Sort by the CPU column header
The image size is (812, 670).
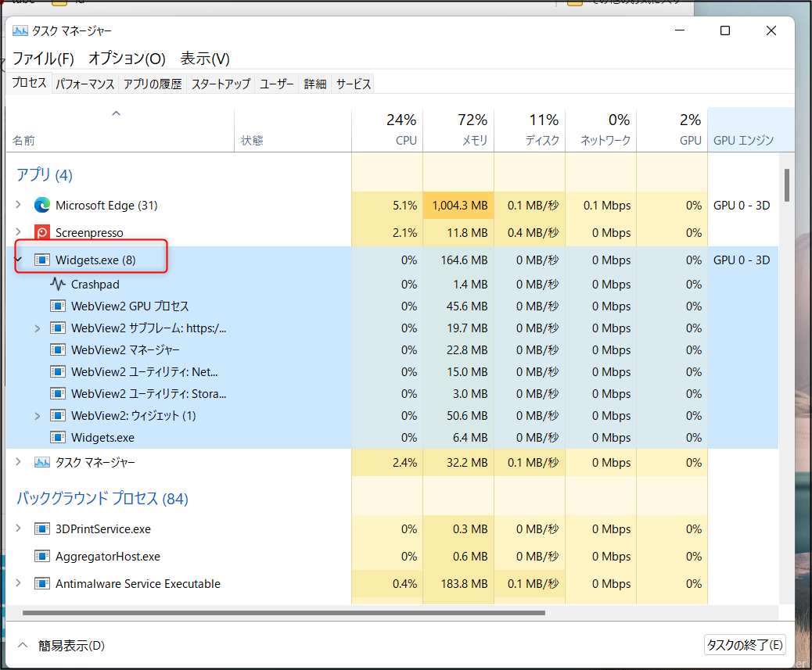pos(387,131)
